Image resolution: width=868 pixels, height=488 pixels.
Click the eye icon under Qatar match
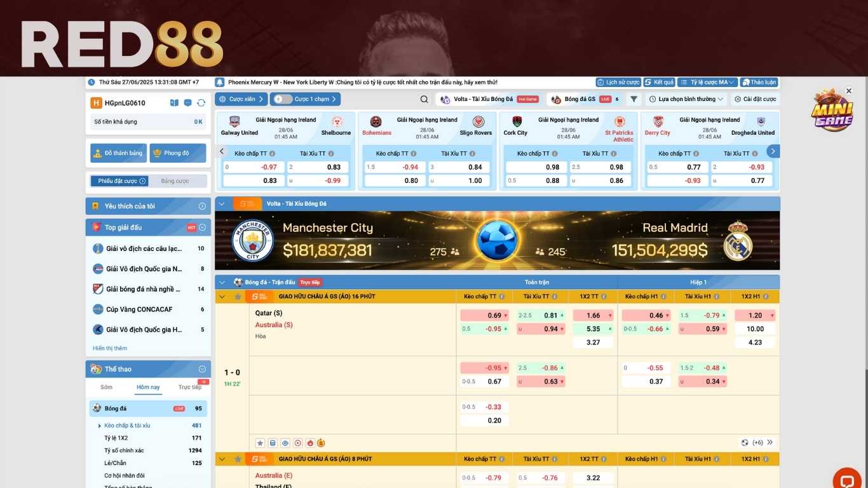click(x=285, y=443)
